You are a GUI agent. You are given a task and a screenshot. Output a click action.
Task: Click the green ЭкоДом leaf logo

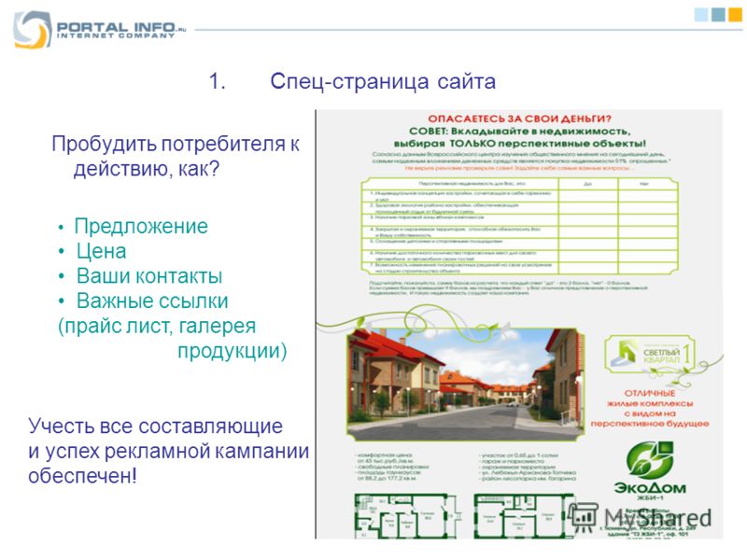coord(649,460)
